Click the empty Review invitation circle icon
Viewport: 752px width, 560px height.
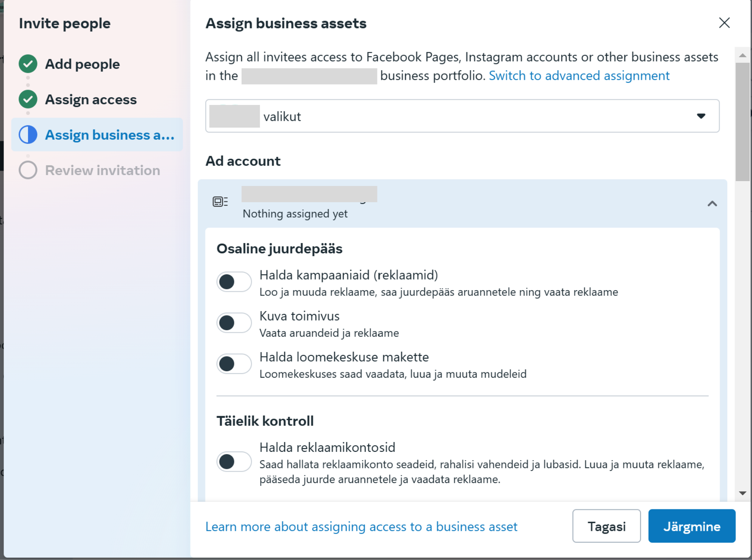pyautogui.click(x=28, y=170)
